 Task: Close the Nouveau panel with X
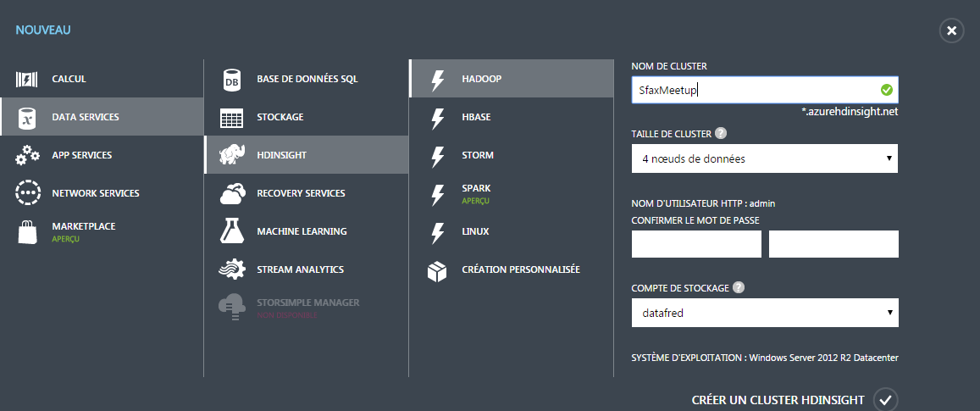coord(951,31)
